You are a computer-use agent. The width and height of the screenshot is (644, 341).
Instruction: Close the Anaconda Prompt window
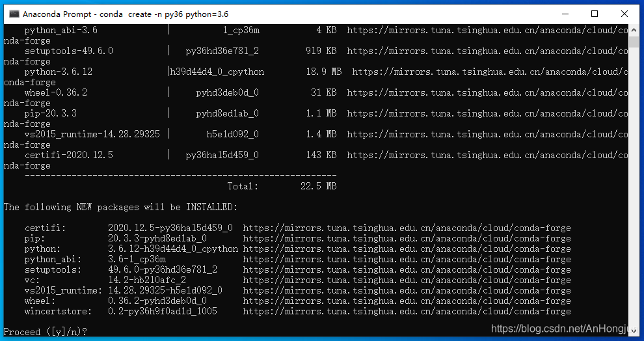coord(624,14)
